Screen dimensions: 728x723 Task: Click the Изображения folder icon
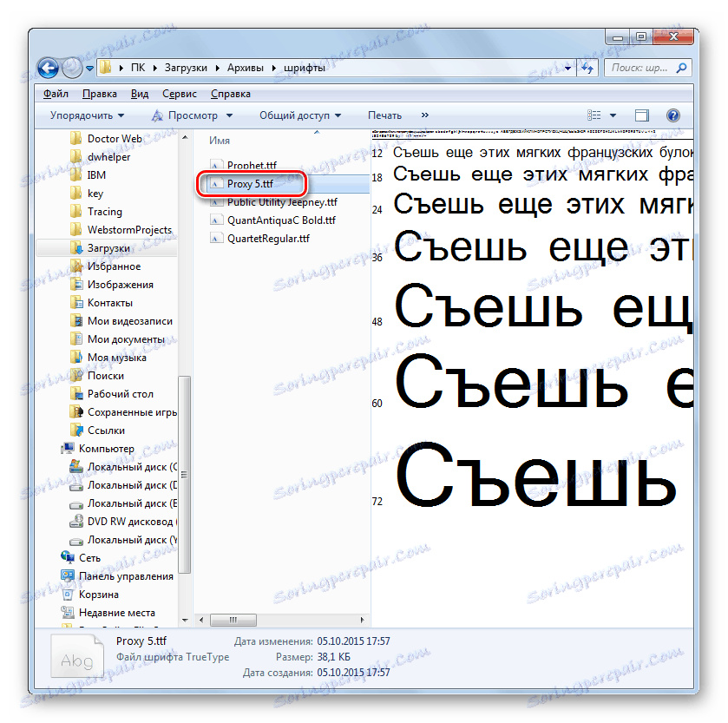75,284
